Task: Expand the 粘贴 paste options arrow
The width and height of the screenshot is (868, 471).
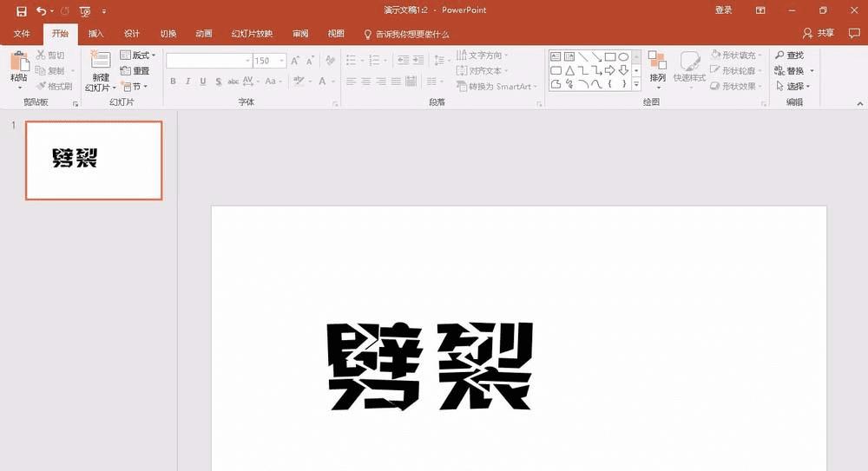Action: click(19, 88)
